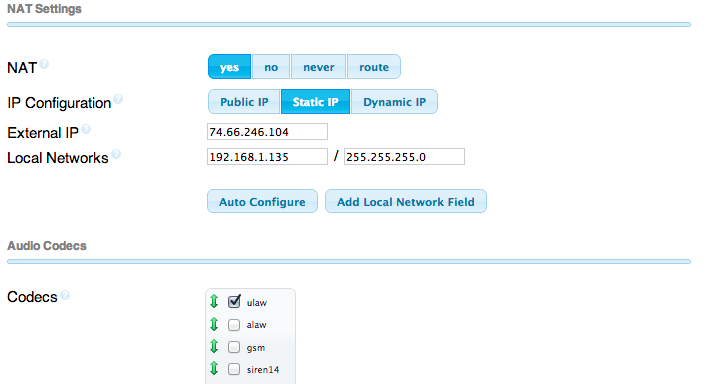
Task: Select the siren14 codec label
Action: click(x=263, y=370)
